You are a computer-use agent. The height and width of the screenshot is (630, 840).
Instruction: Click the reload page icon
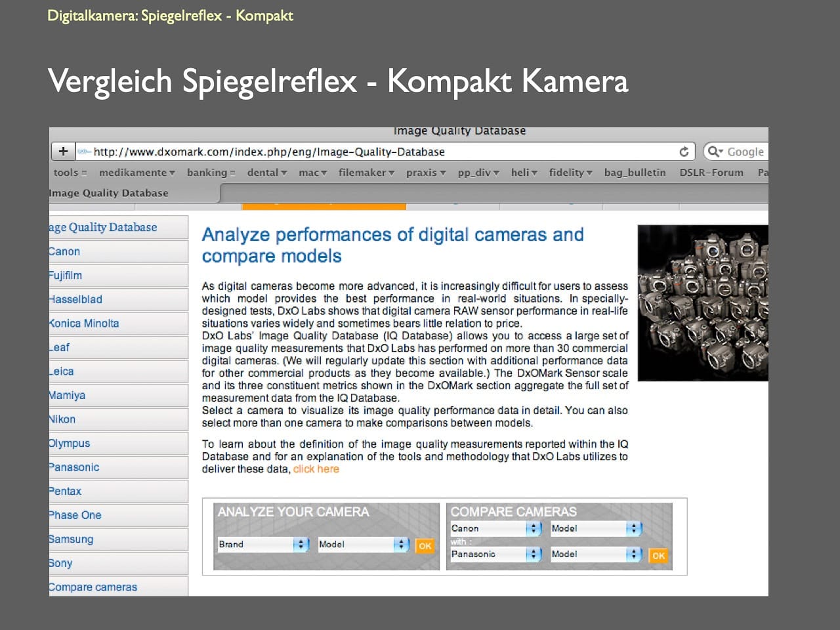(684, 152)
